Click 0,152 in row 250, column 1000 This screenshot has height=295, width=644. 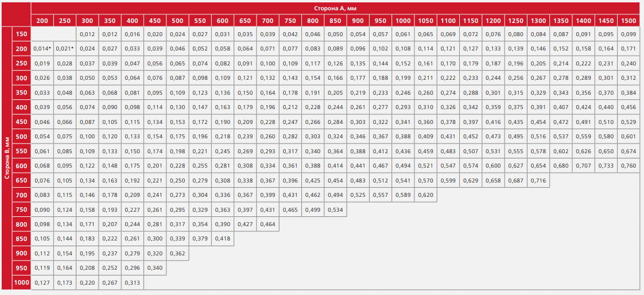[403, 64]
